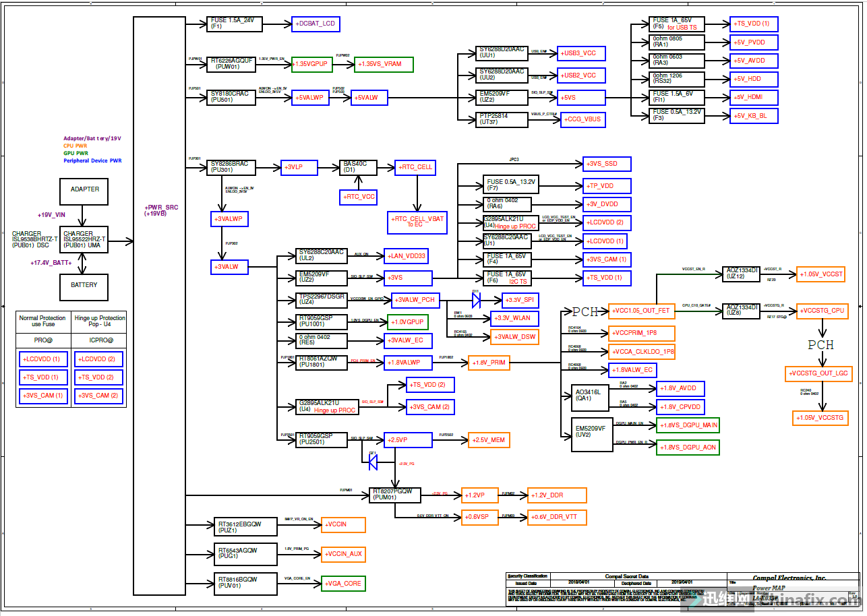Click the +3VS_SSD rail box
Screen dimensions: 867x616
coord(609,164)
